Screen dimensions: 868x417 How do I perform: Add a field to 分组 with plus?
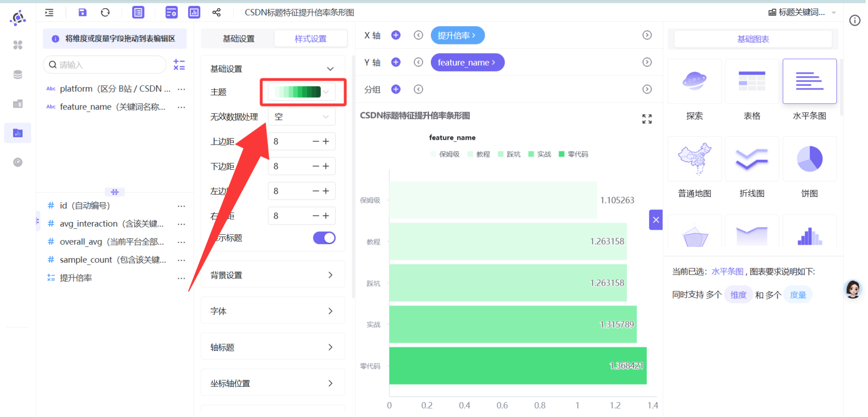click(396, 89)
